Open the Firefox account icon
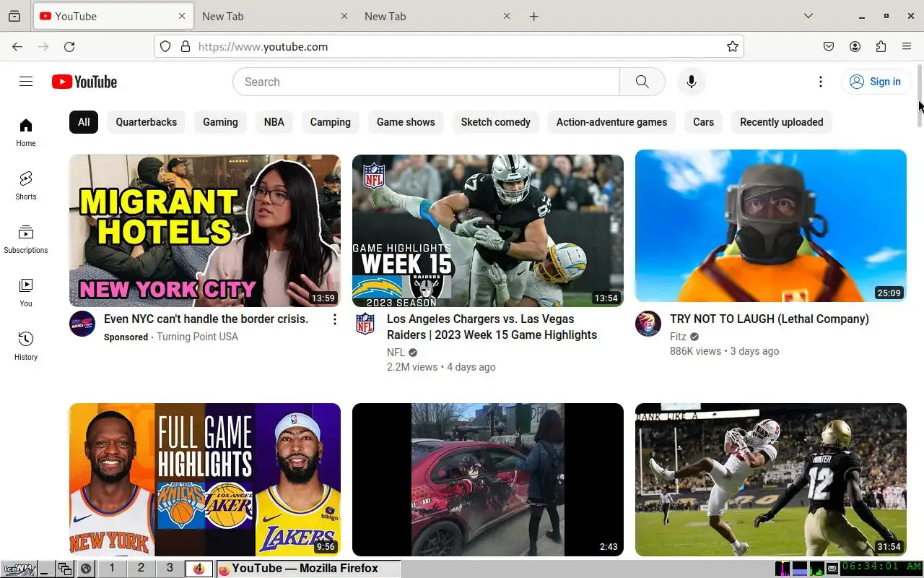924x578 pixels. (855, 46)
